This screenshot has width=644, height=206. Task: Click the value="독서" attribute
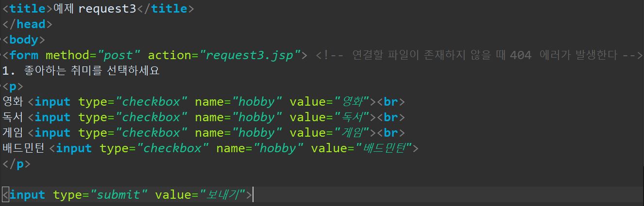330,117
